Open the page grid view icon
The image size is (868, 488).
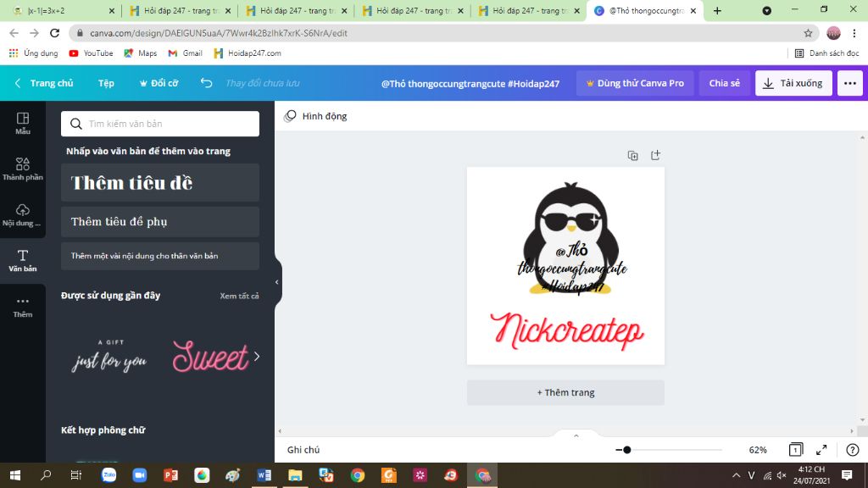point(795,449)
